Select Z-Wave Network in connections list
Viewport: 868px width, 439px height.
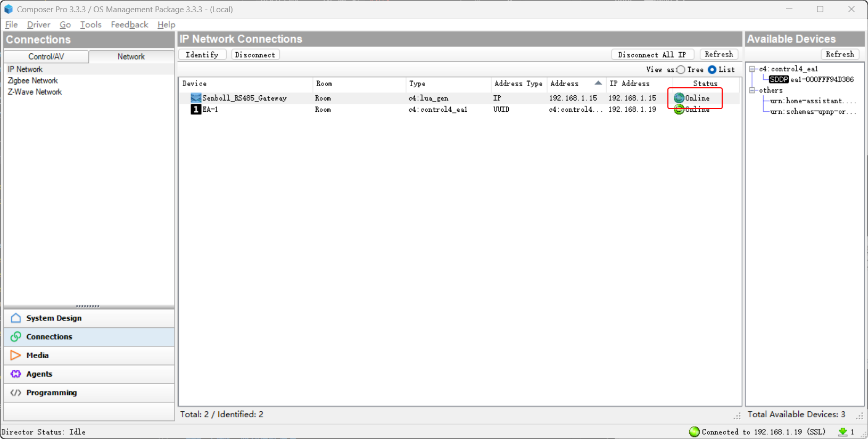click(35, 92)
